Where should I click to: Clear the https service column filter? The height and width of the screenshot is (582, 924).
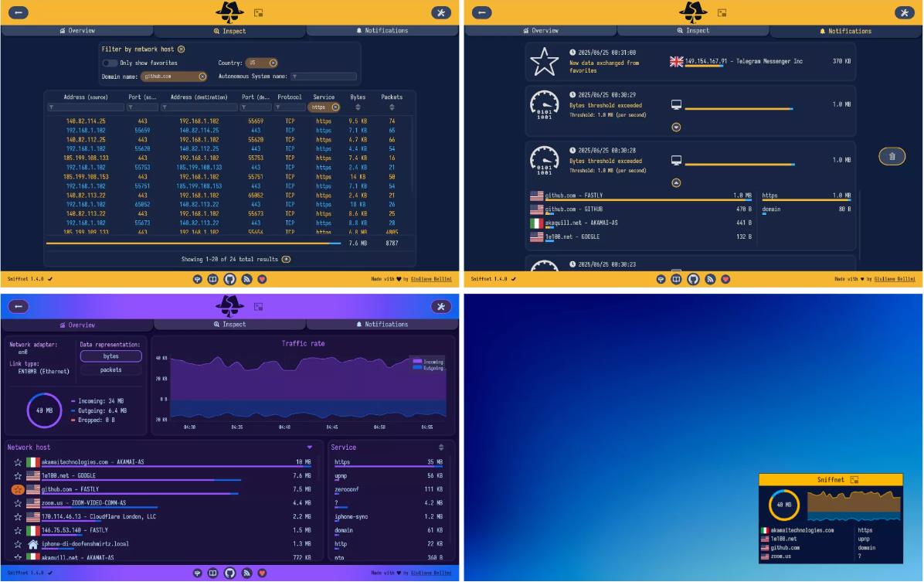pyautogui.click(x=335, y=107)
